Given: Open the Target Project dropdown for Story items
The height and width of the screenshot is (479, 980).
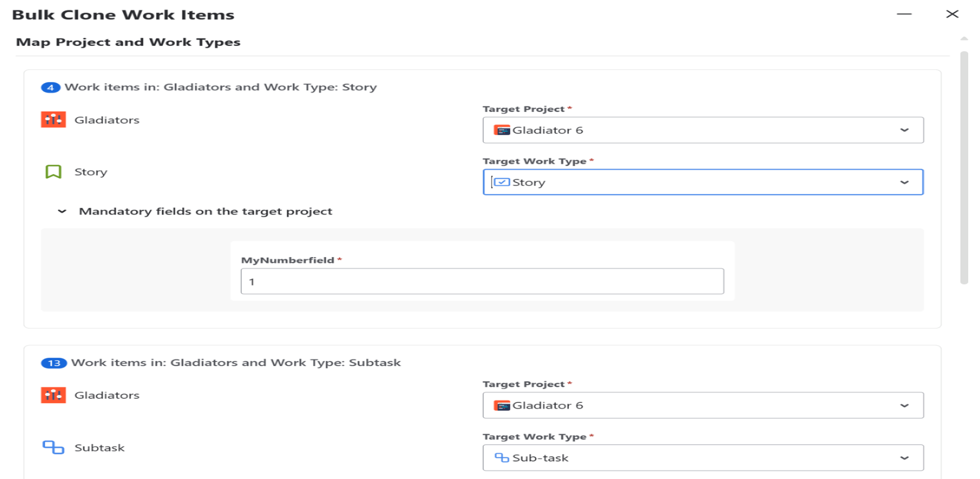Looking at the screenshot, I should pos(904,129).
